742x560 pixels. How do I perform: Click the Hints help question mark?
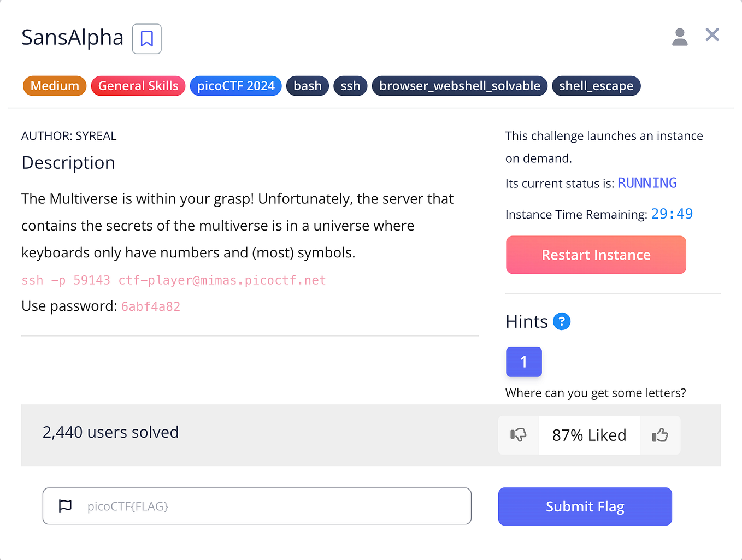point(561,321)
